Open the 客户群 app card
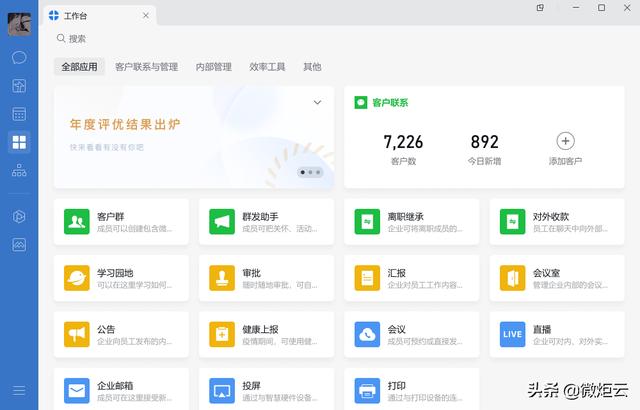 click(121, 222)
